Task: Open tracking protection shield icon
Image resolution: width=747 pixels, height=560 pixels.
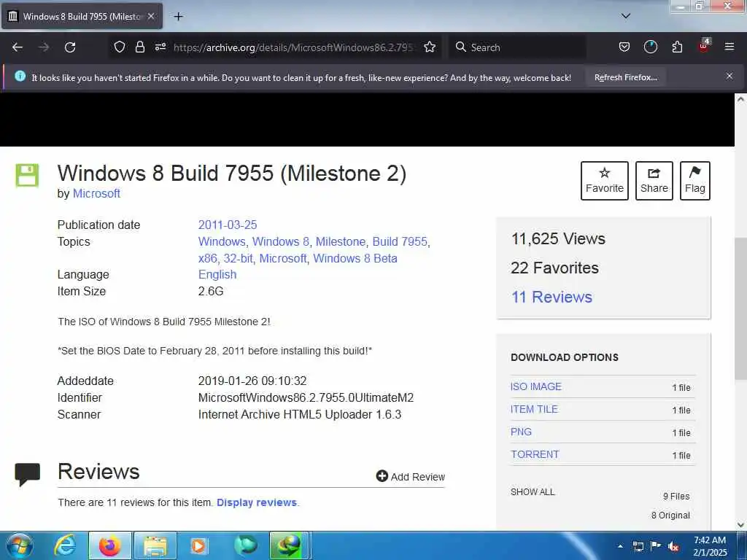Action: pyautogui.click(x=120, y=47)
